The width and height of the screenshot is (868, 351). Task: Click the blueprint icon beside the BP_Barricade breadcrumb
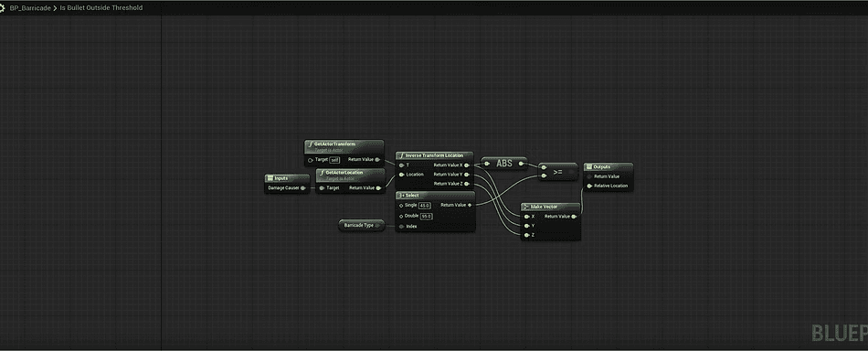pos(2,7)
